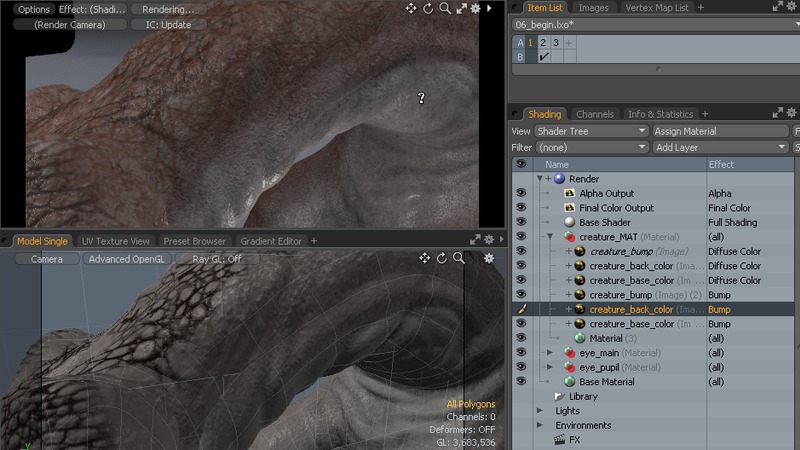Expand the eye_main material

(550, 353)
